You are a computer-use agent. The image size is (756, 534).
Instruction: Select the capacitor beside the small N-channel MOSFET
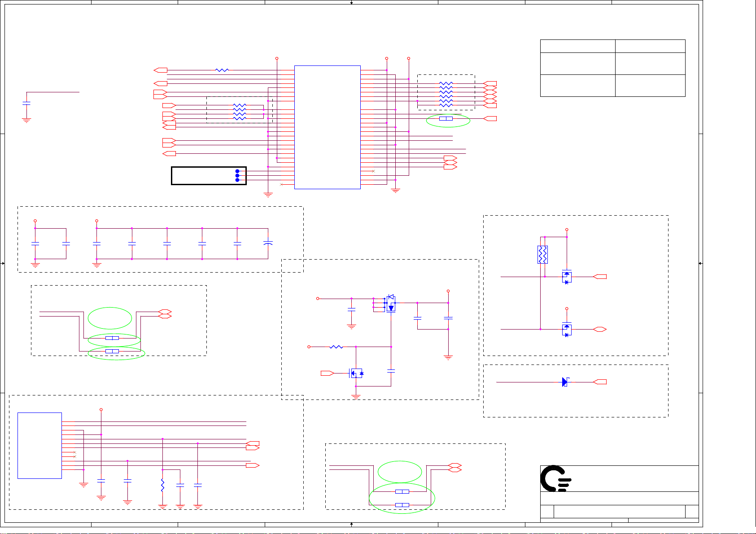pos(391,371)
